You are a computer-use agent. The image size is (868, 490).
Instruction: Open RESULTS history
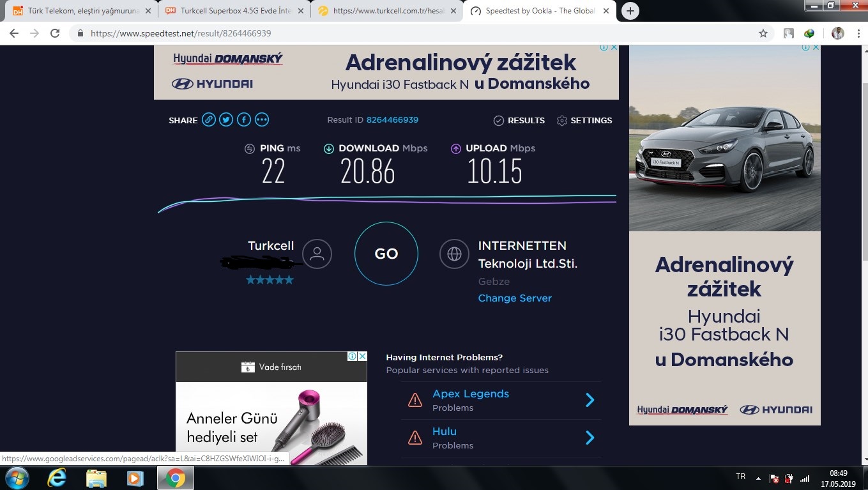click(x=519, y=120)
